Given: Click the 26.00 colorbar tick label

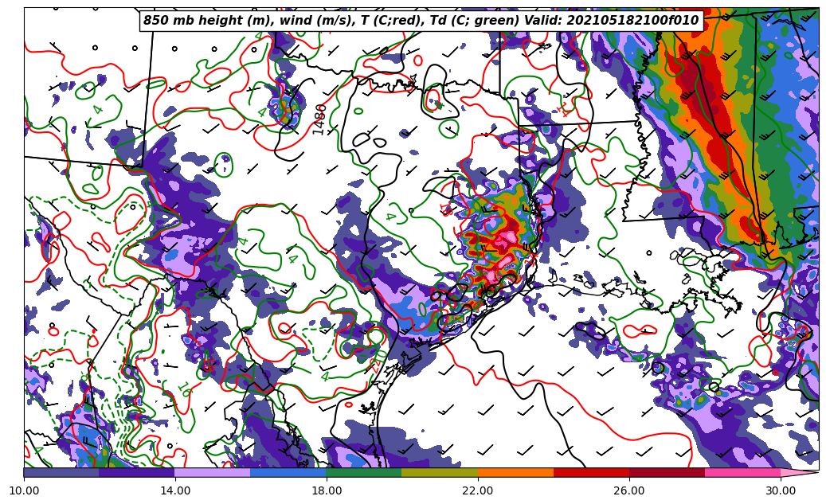Looking at the screenshot, I should coord(629,490).
